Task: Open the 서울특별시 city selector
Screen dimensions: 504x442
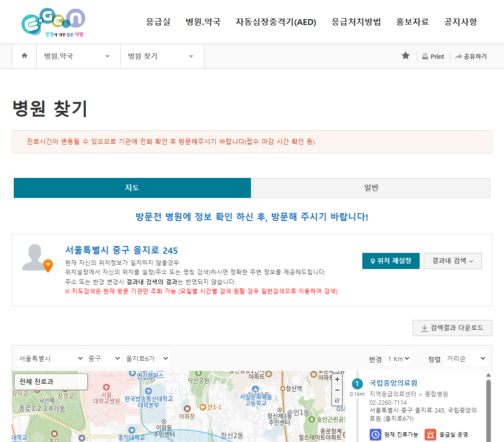Action: coord(50,359)
